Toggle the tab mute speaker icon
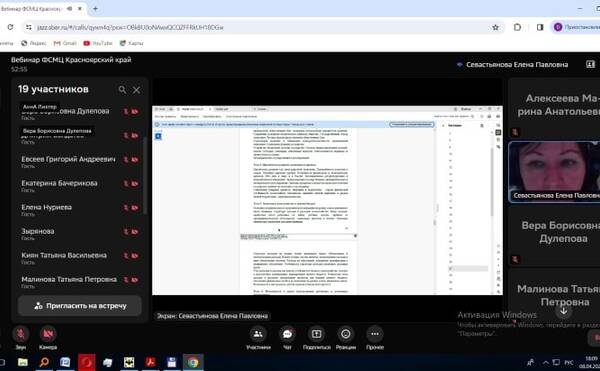600x371 pixels. [70, 8]
